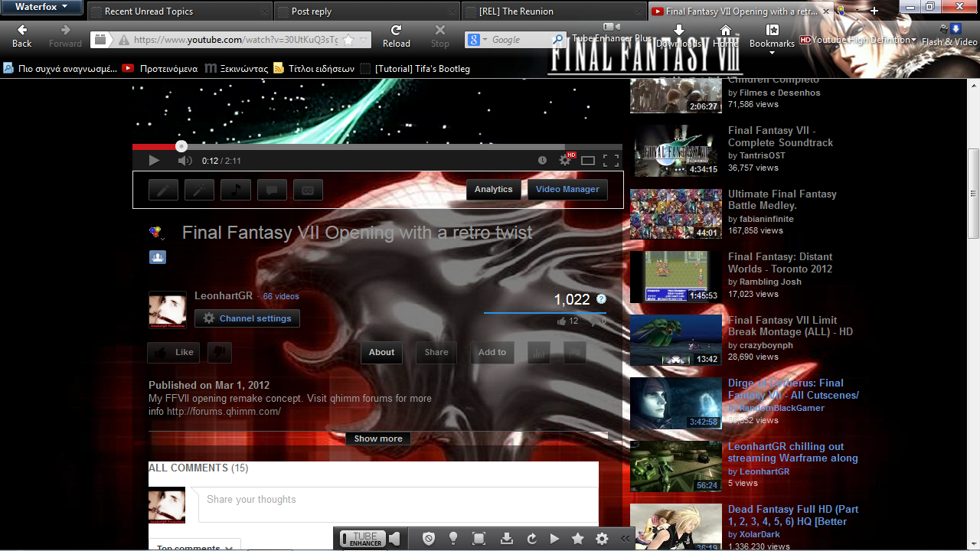Image resolution: width=980 pixels, height=551 pixels.
Task: Click the Share your thoughts comment box
Action: [x=398, y=504]
